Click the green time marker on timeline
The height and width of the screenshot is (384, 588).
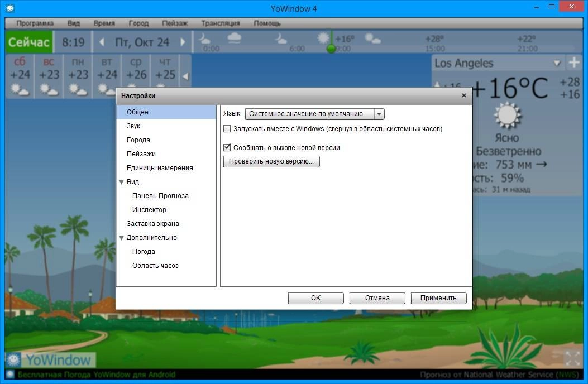pyautogui.click(x=331, y=49)
